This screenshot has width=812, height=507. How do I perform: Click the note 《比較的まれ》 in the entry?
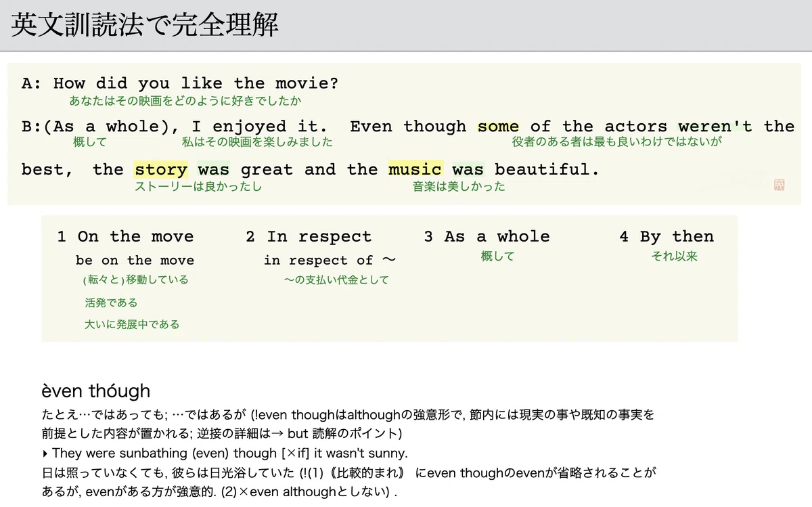pos(369,472)
